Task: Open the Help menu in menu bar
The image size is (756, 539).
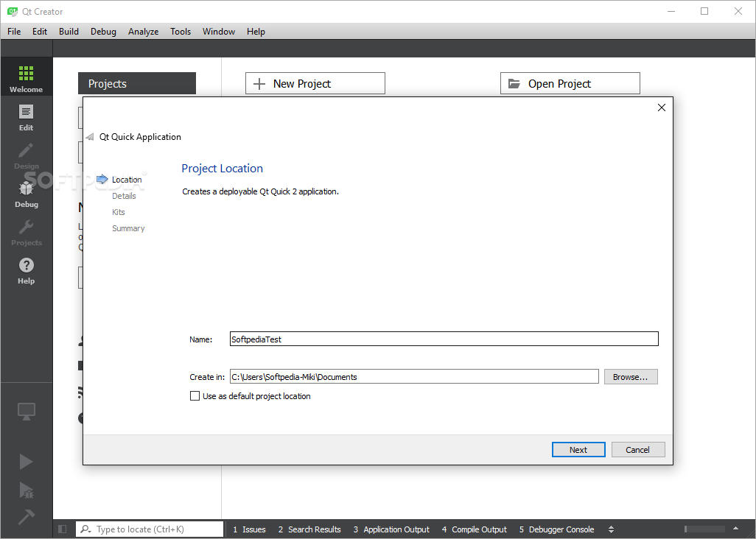Action: point(256,32)
